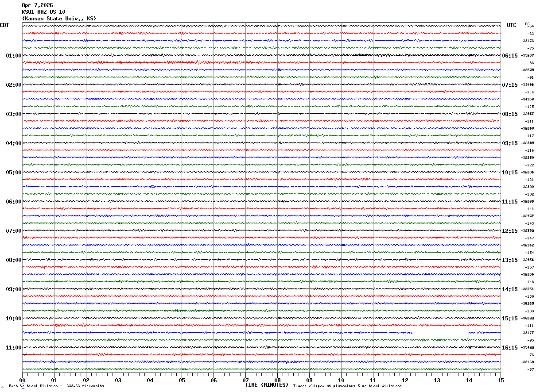
Task: Click the 11:00 CDT row label
Action: pos(13,348)
